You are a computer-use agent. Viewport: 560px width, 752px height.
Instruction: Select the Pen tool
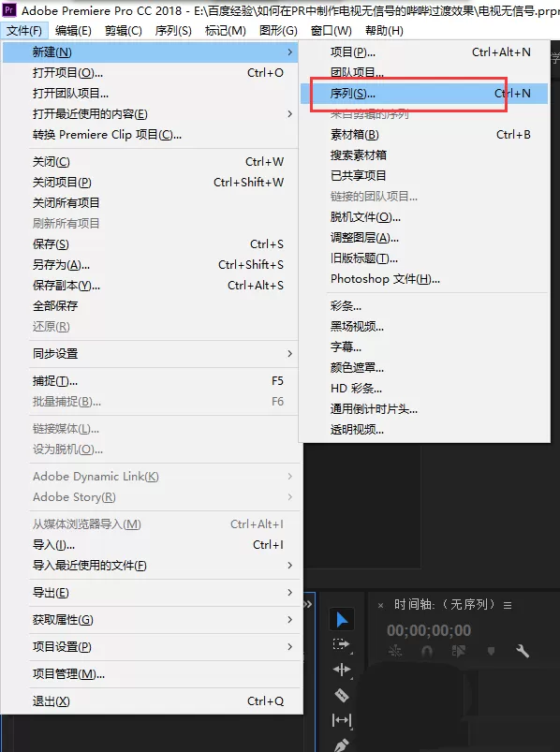point(342,745)
